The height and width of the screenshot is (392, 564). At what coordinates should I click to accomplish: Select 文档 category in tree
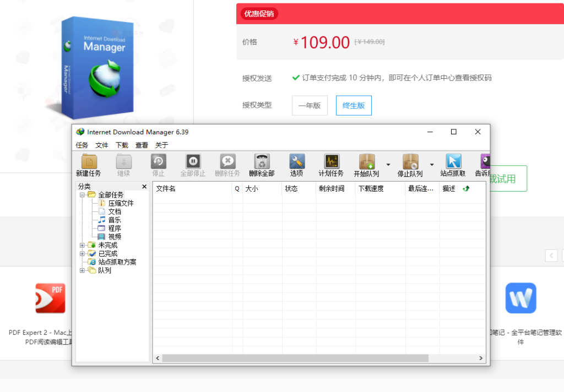click(x=115, y=211)
